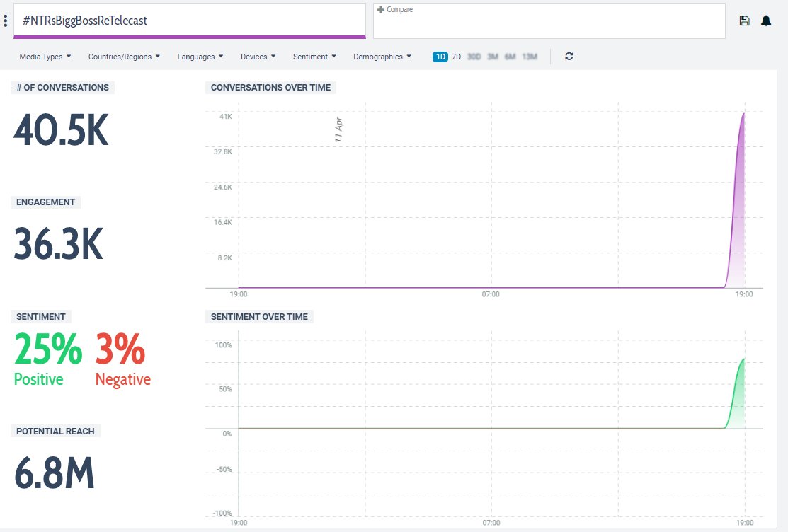Screen dimensions: 788x532
Task: Open the Devices dropdown
Action: click(x=258, y=57)
